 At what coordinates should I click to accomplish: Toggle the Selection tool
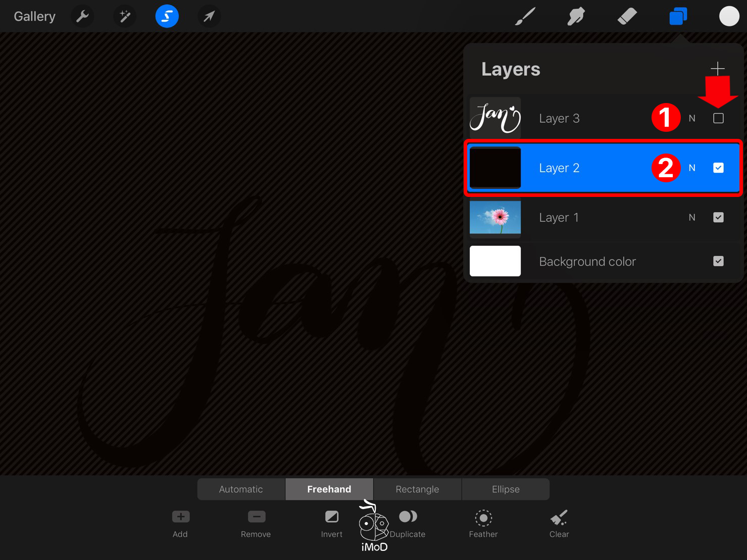[x=167, y=17]
